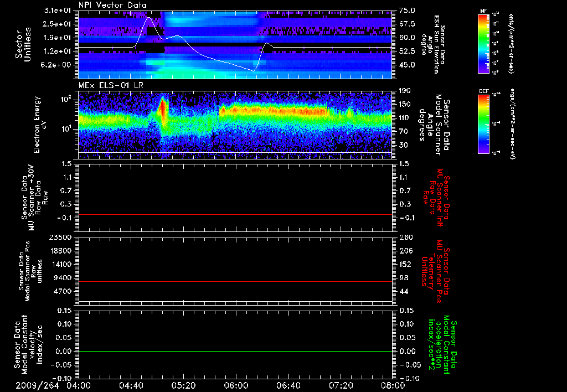Click the 'DEF' label above the color bar
The width and height of the screenshot is (567, 392).
tap(483, 91)
